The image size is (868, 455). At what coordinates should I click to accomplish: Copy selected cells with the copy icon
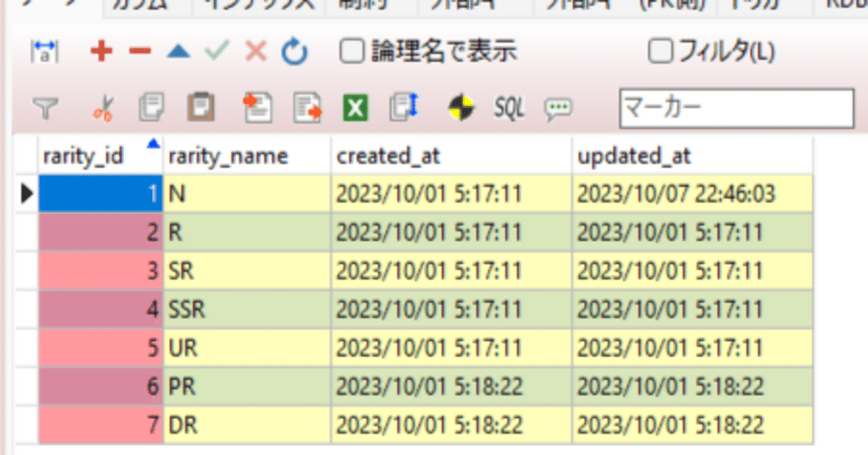click(x=151, y=107)
